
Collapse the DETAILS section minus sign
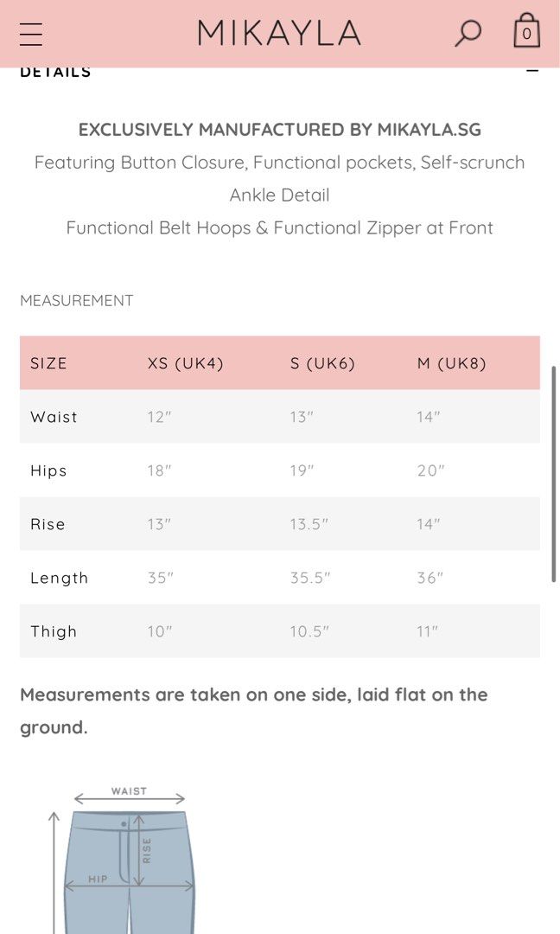pos(532,71)
